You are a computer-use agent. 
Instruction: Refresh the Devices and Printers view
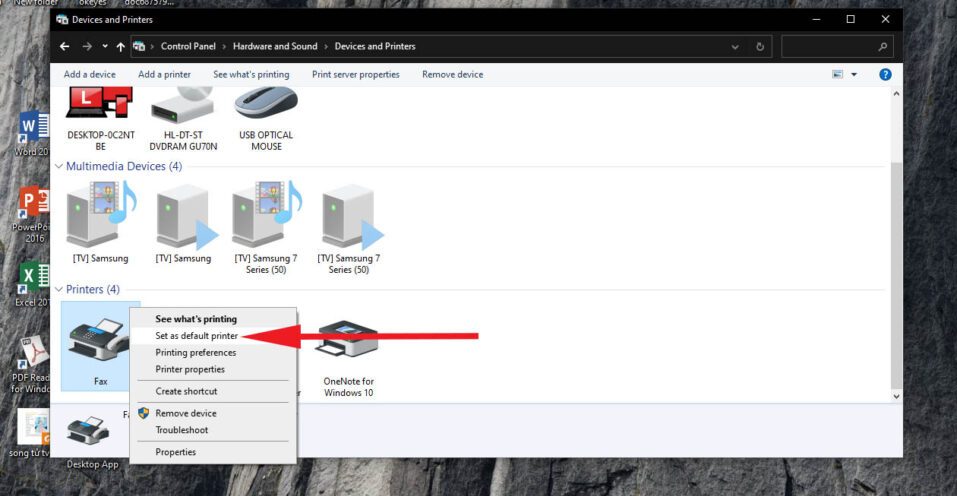pyautogui.click(x=760, y=47)
